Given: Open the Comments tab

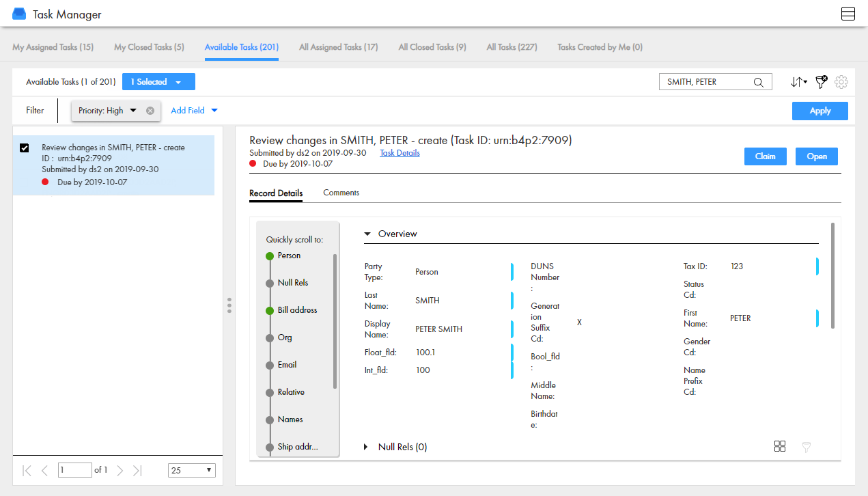Looking at the screenshot, I should (x=341, y=193).
